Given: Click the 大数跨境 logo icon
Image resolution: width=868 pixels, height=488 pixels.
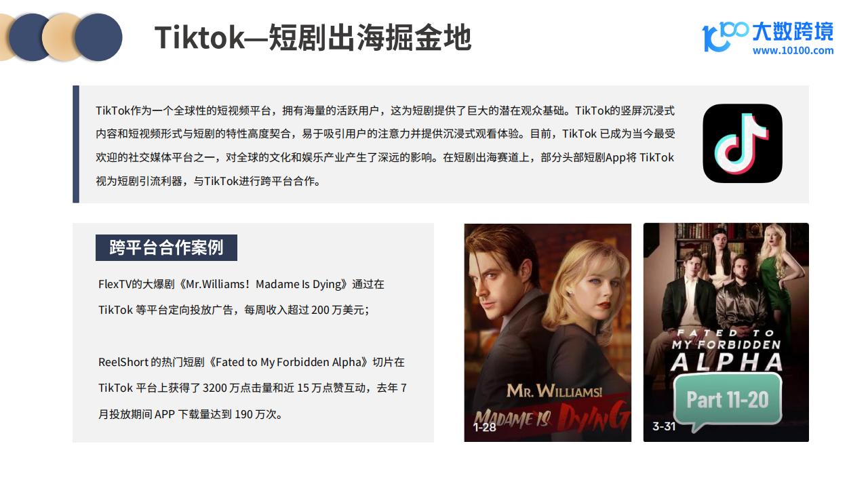Looking at the screenshot, I should [x=725, y=36].
